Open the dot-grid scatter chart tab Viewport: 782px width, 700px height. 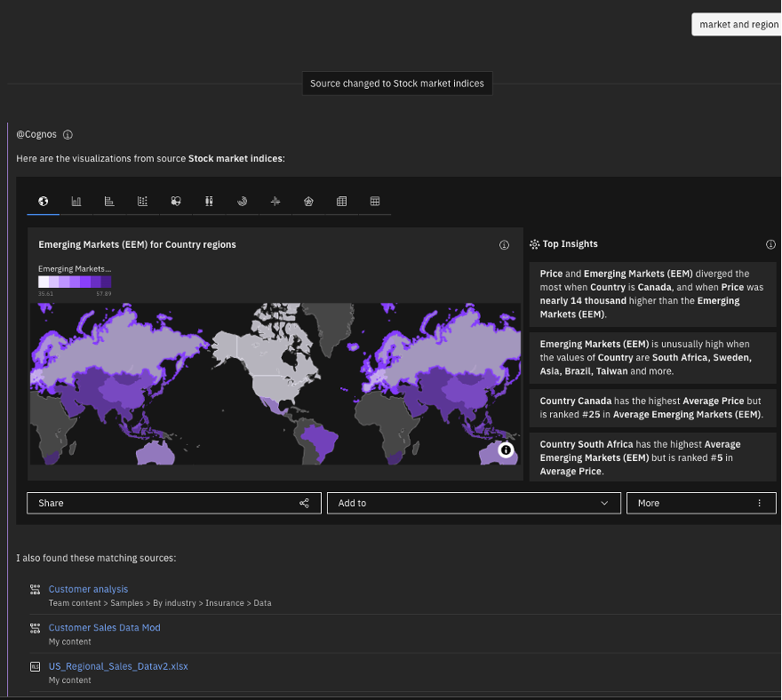click(x=143, y=202)
